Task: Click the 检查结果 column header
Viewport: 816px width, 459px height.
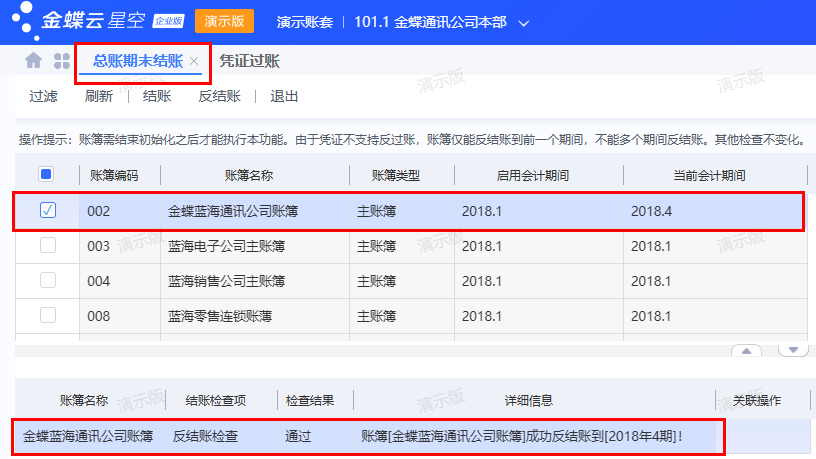Action: point(310,400)
